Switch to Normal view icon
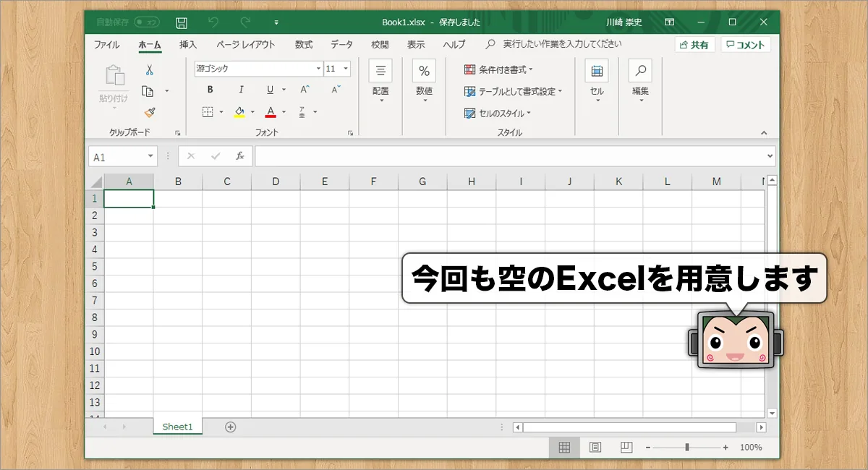Screen dimensions: 868x470 click(x=564, y=448)
